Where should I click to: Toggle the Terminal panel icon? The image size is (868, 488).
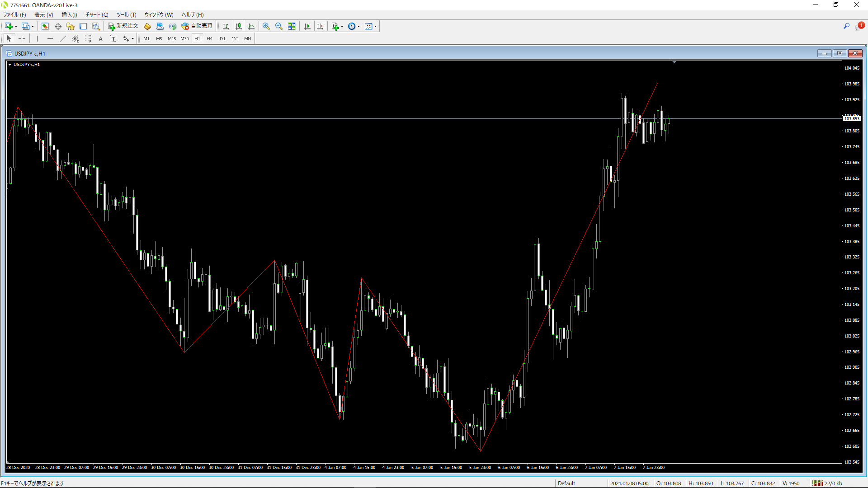pos(83,26)
